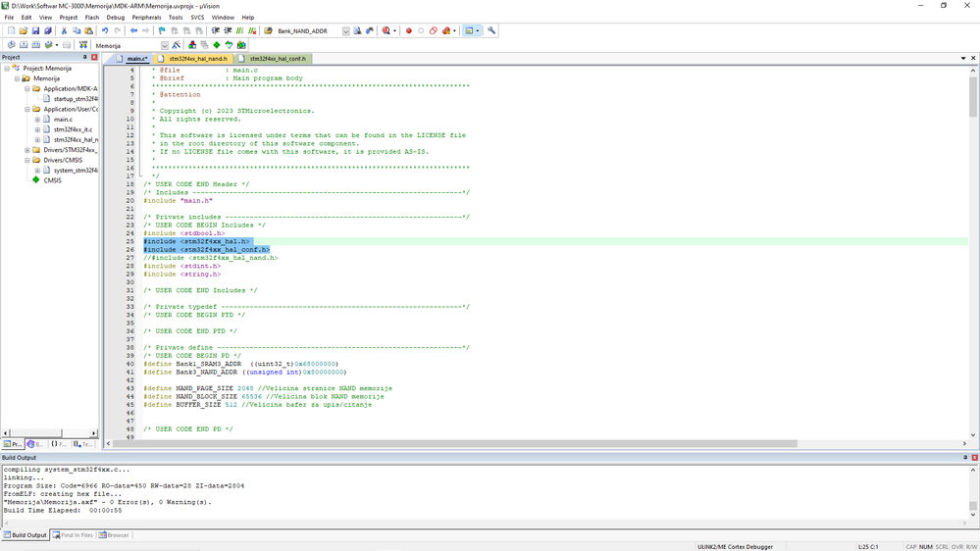Disable all breakpoints
980x551 pixels.
[x=434, y=30]
